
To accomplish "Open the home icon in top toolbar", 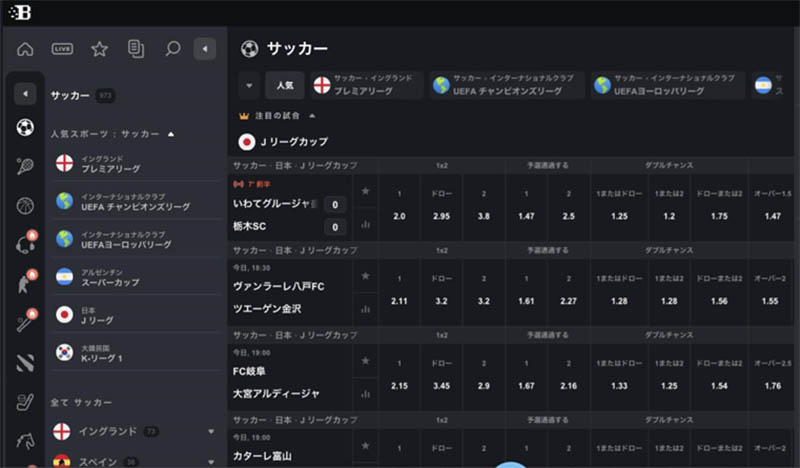I will click(x=25, y=49).
